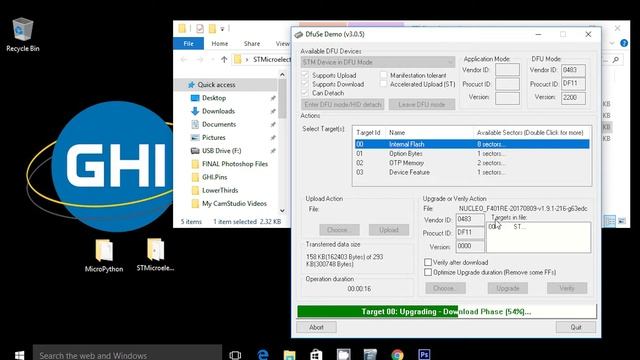Open File Explorer from the taskbar
This screenshot has height=360, width=640.
tap(289, 355)
